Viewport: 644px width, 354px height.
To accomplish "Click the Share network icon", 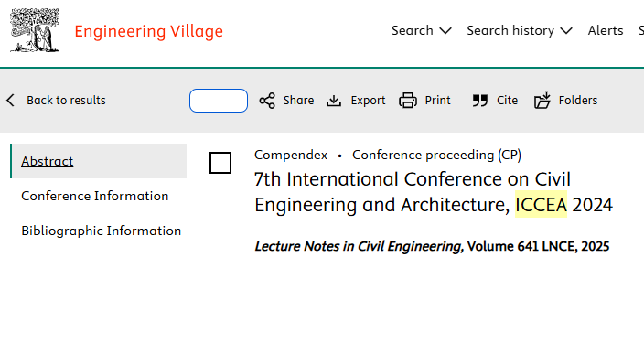I will pyautogui.click(x=267, y=101).
